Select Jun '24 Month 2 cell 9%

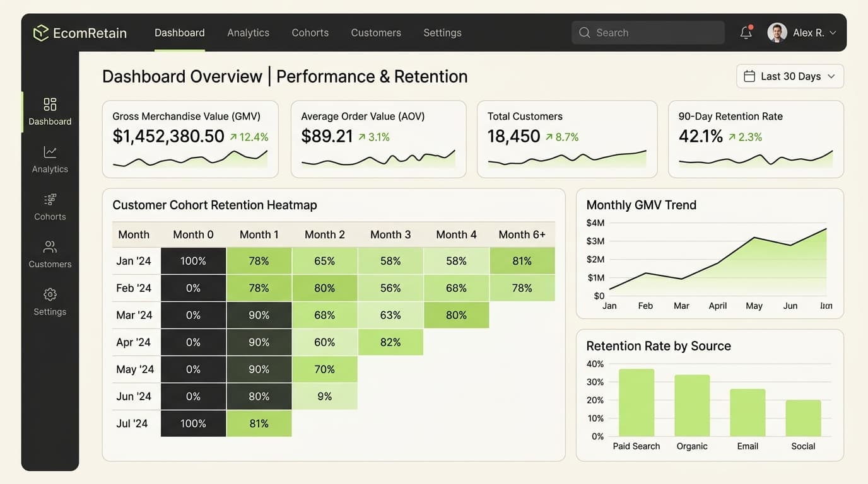click(325, 396)
